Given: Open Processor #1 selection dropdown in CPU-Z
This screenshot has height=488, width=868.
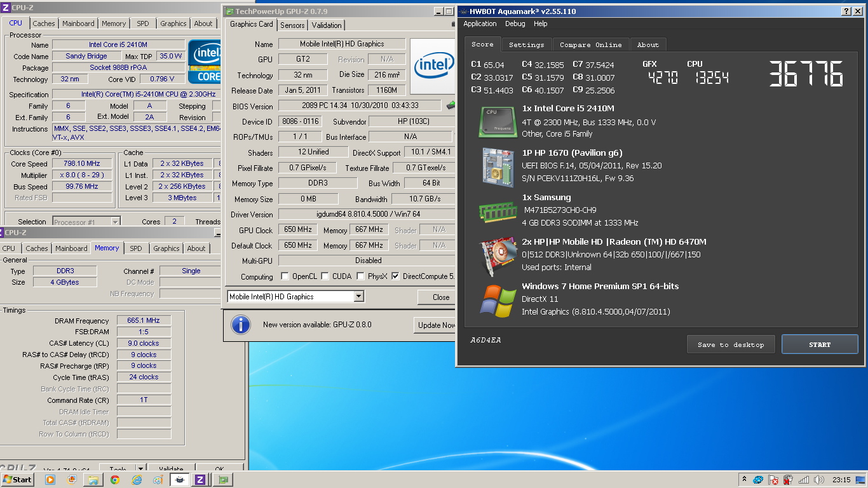Looking at the screenshot, I should 115,222.
